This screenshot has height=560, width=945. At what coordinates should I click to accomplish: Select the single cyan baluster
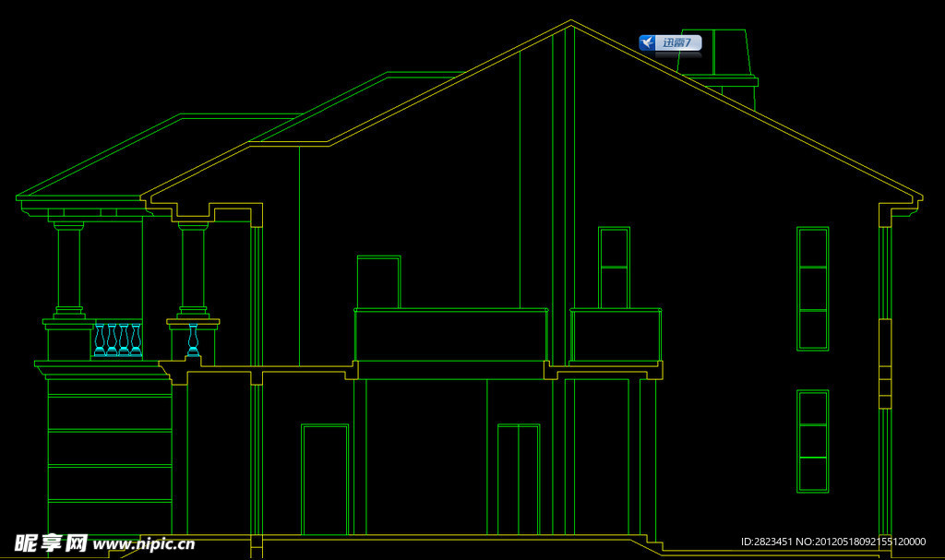click(x=194, y=340)
